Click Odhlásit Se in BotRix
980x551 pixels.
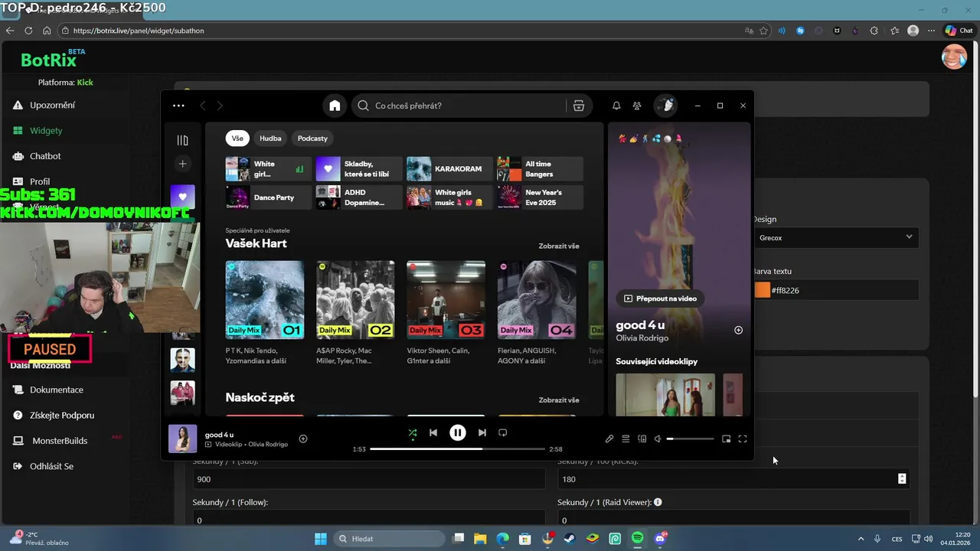(x=51, y=466)
